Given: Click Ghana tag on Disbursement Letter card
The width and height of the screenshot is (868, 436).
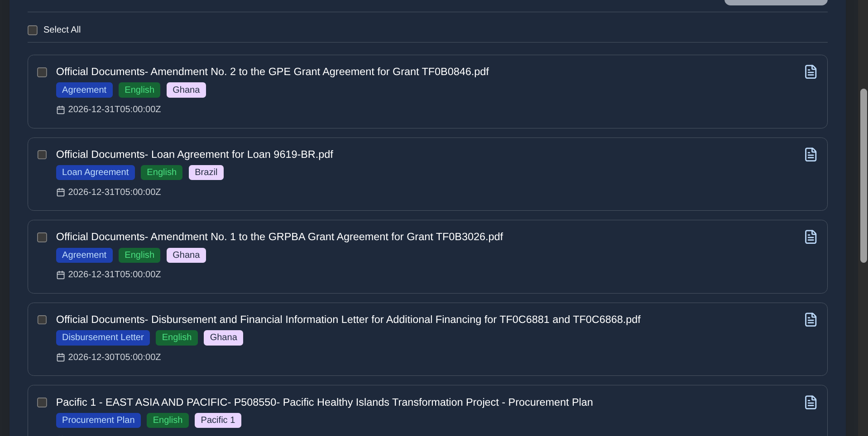Looking at the screenshot, I should coord(223,337).
